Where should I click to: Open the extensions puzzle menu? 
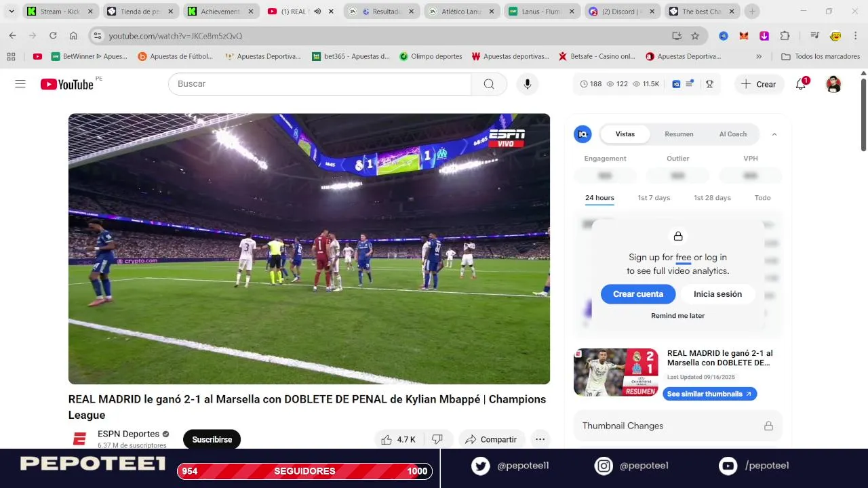(x=785, y=36)
